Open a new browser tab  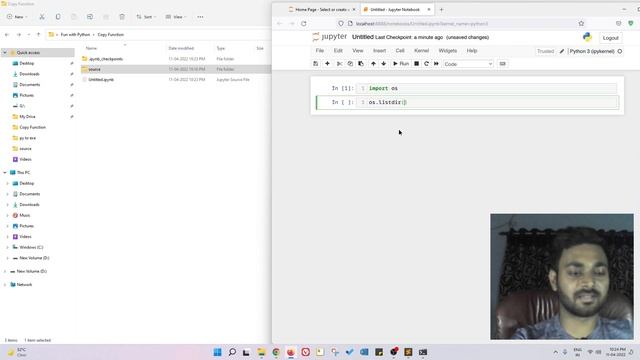coord(441,9)
